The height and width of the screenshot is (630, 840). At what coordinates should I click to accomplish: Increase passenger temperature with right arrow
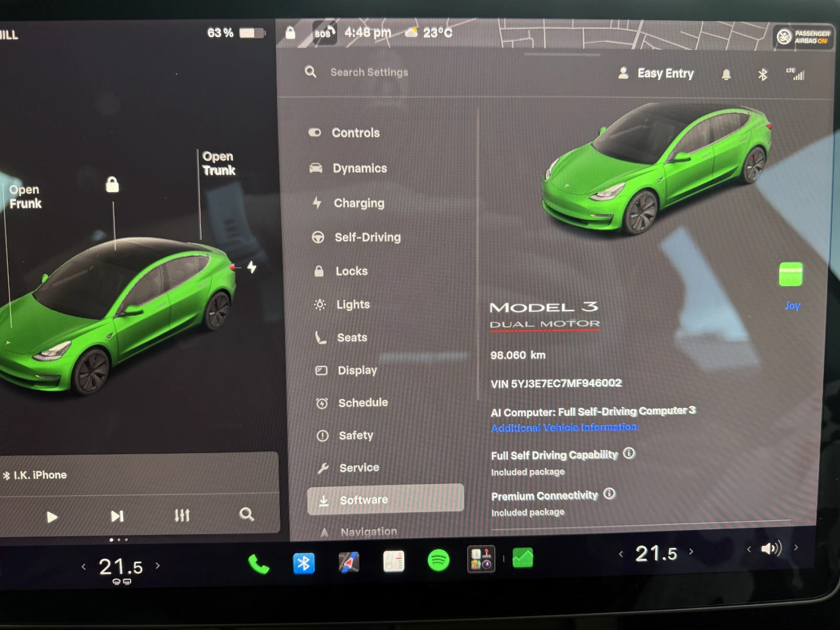coord(691,551)
